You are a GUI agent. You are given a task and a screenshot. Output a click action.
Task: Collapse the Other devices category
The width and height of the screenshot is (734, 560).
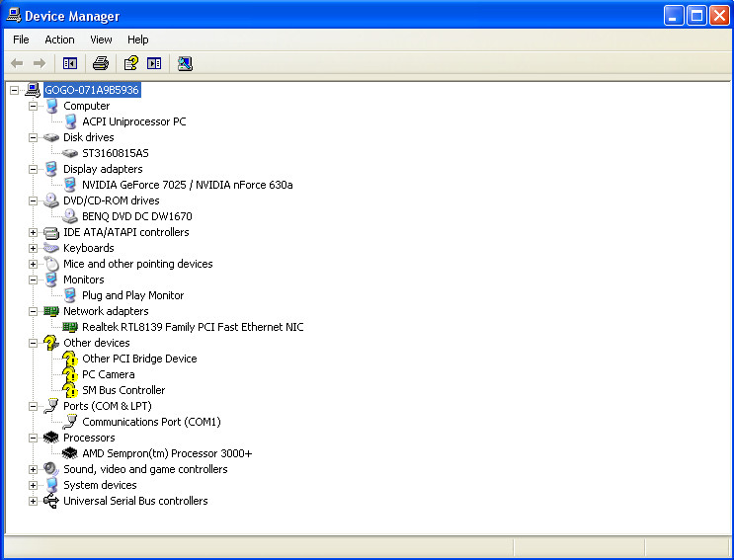(33, 343)
